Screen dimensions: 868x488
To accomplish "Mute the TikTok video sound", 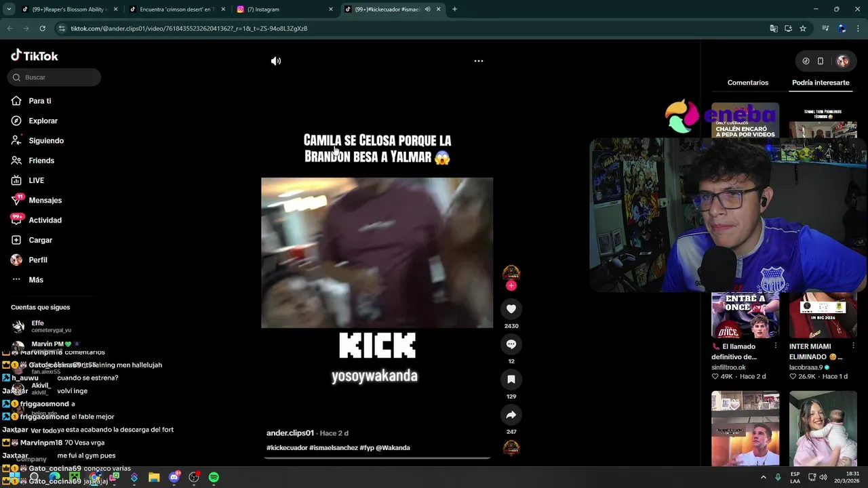I will (x=276, y=61).
